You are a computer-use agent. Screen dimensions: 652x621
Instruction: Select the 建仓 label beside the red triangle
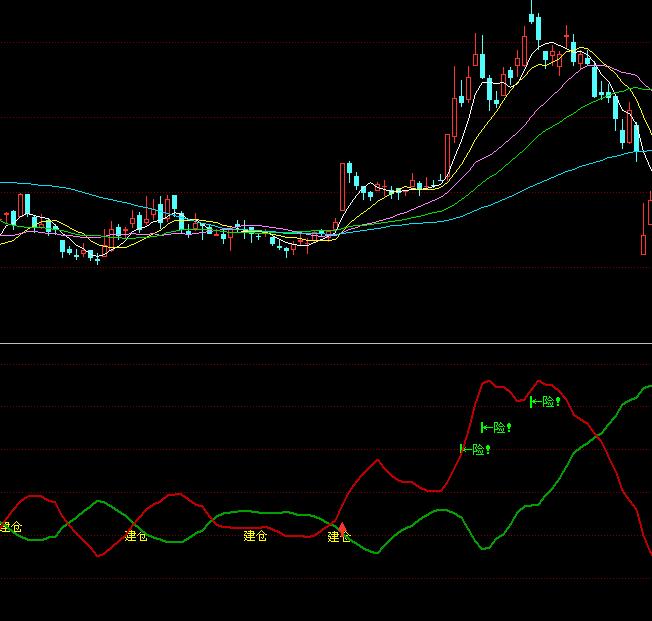pos(339,538)
